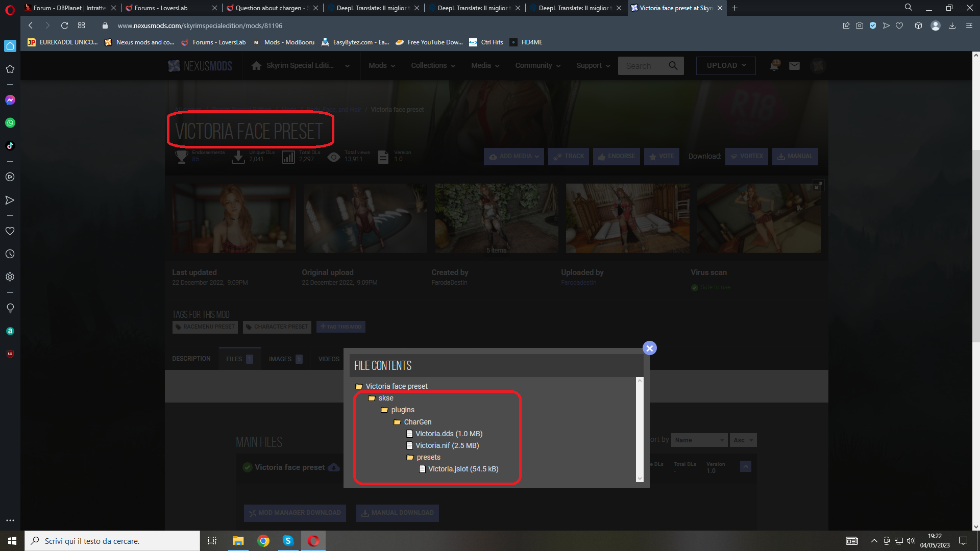Open Extensions cube icon
The width and height of the screenshot is (980, 551).
[918, 26]
